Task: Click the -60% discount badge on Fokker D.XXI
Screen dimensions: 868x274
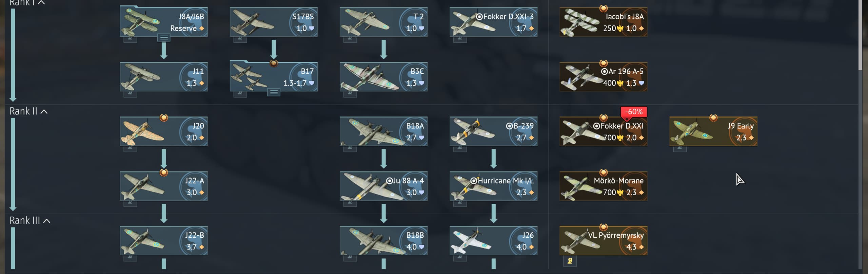Action: pyautogui.click(x=634, y=112)
